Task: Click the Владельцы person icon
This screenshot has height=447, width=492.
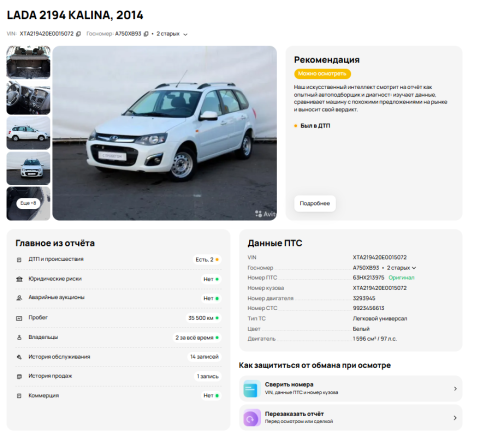Action: coord(19,338)
